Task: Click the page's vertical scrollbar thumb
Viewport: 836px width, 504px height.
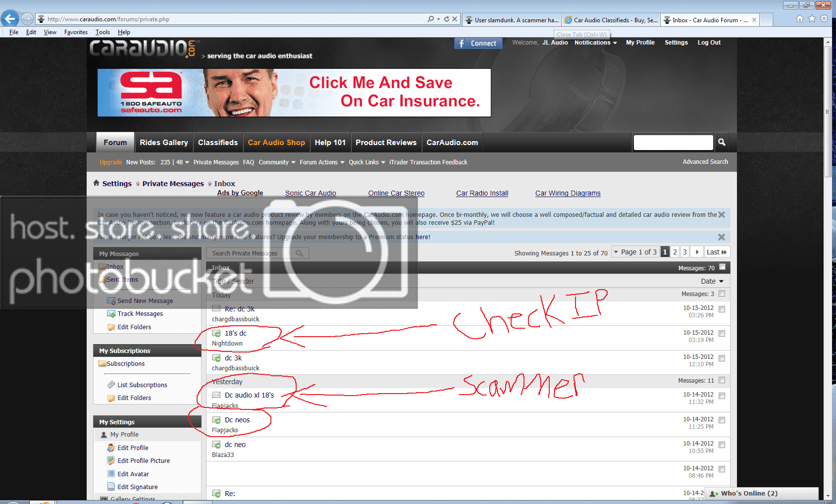Action: point(828,112)
